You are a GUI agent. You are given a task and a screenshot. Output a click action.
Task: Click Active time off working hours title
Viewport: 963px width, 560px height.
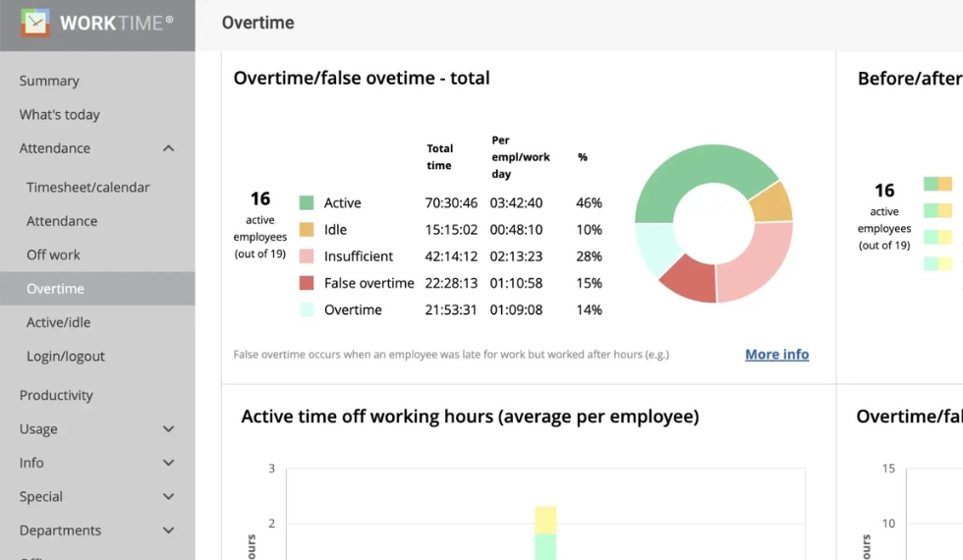(470, 417)
